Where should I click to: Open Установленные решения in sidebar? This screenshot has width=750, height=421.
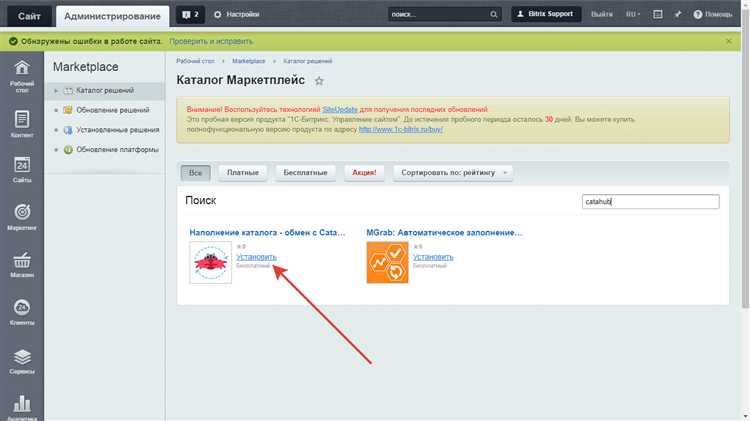tap(118, 130)
